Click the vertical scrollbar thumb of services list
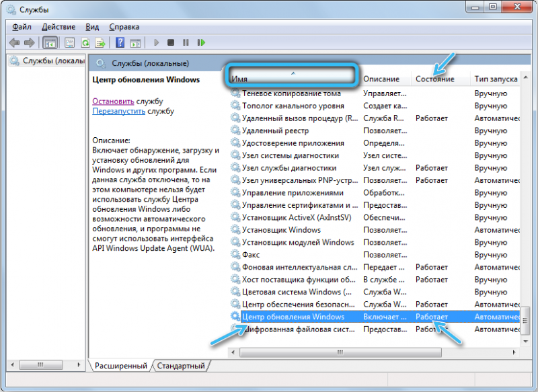The width and height of the screenshot is (538, 392). click(x=525, y=321)
